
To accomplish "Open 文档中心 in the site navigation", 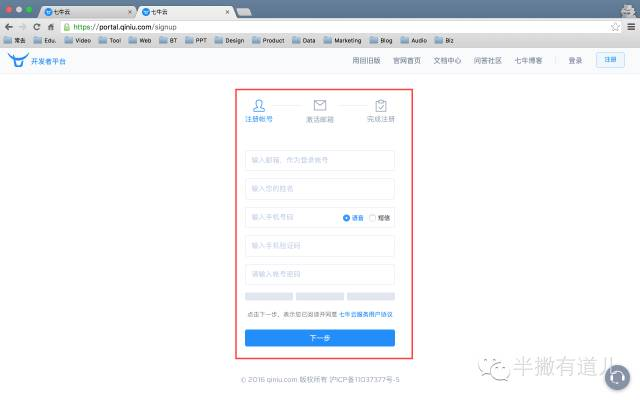I will point(446,60).
